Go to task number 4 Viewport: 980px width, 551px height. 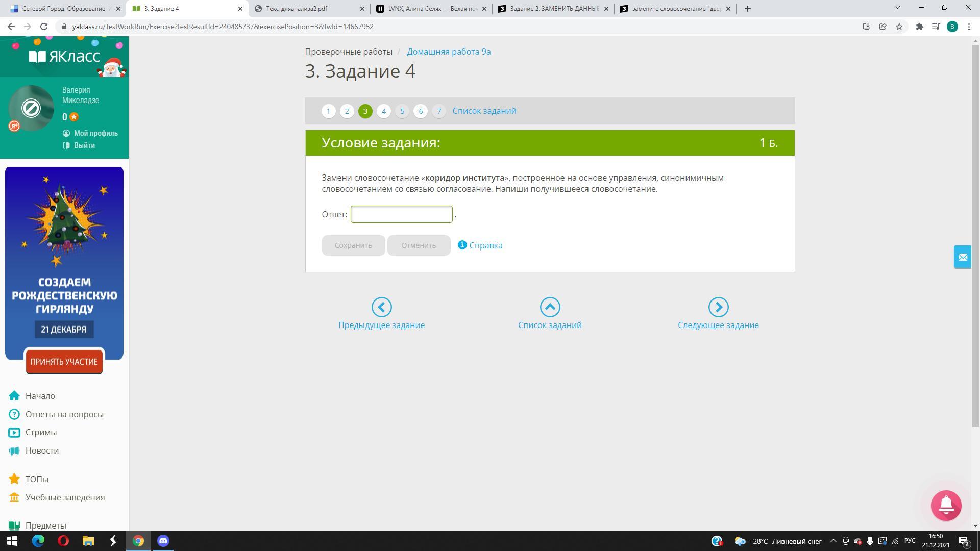click(384, 111)
